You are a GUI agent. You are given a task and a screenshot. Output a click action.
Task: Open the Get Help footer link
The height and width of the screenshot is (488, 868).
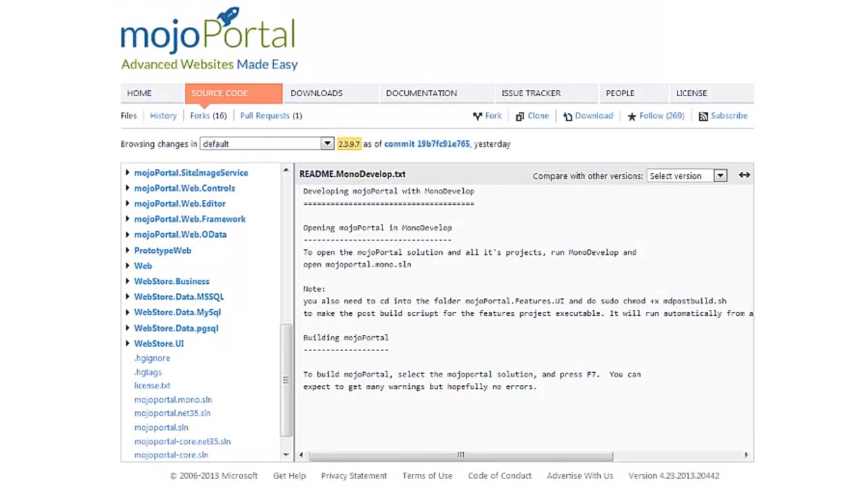point(290,476)
